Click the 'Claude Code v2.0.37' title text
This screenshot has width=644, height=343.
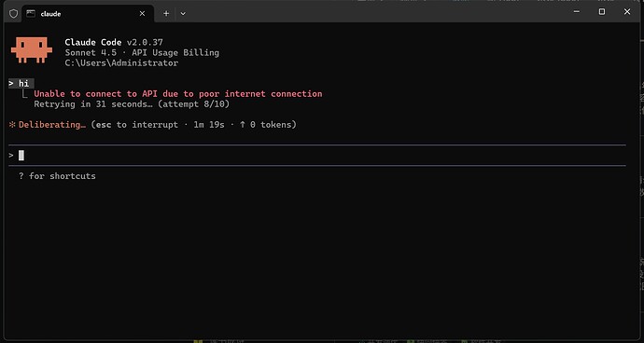click(x=114, y=42)
